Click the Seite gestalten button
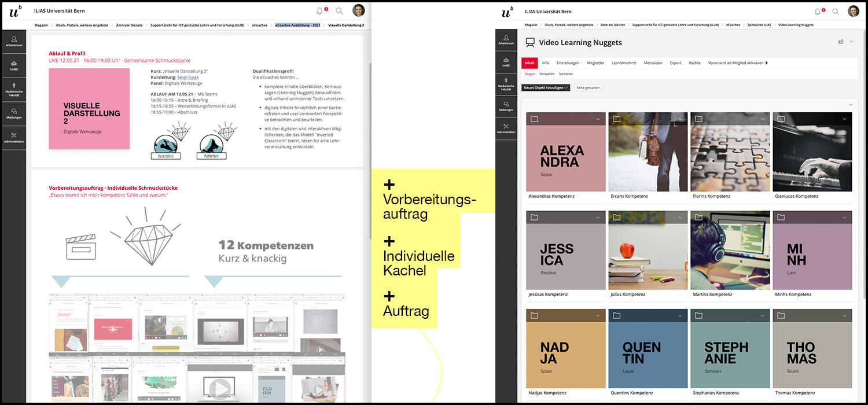868x405 pixels. pos(588,87)
